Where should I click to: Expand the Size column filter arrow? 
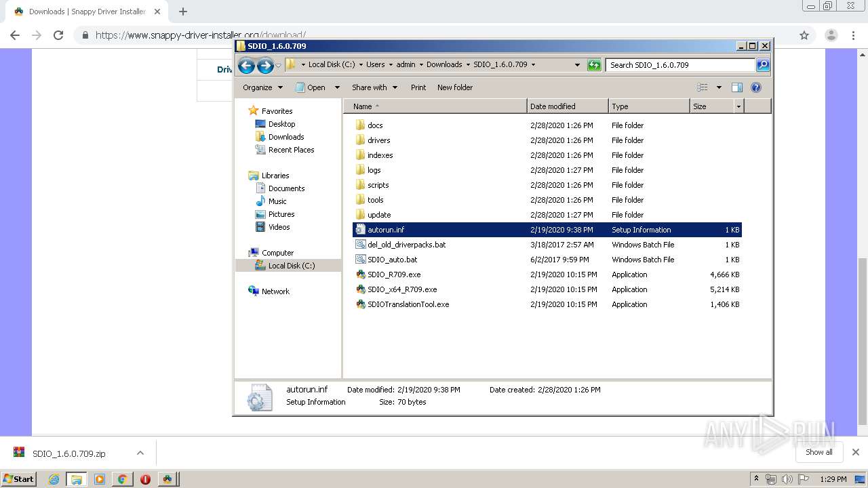(738, 106)
